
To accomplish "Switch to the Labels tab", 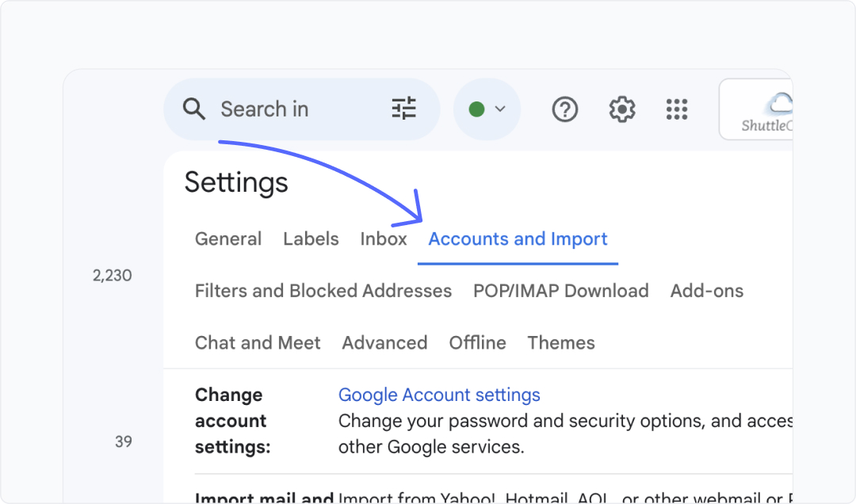I will pyautogui.click(x=311, y=239).
